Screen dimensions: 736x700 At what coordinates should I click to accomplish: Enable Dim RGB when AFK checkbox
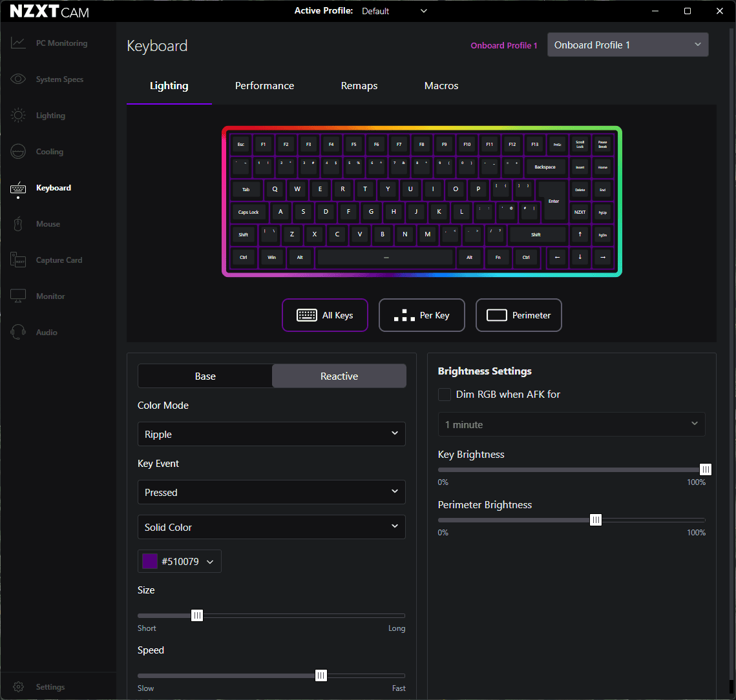click(x=445, y=395)
